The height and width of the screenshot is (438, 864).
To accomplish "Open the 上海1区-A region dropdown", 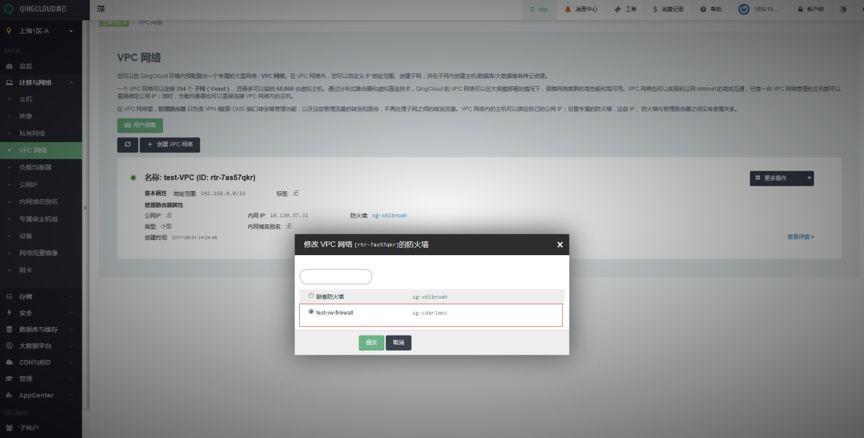I will 40,31.
